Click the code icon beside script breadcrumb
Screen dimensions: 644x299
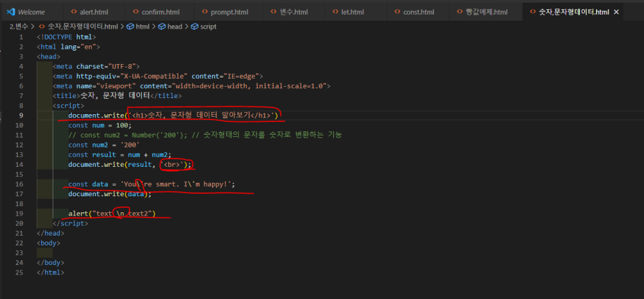pyautogui.click(x=194, y=26)
